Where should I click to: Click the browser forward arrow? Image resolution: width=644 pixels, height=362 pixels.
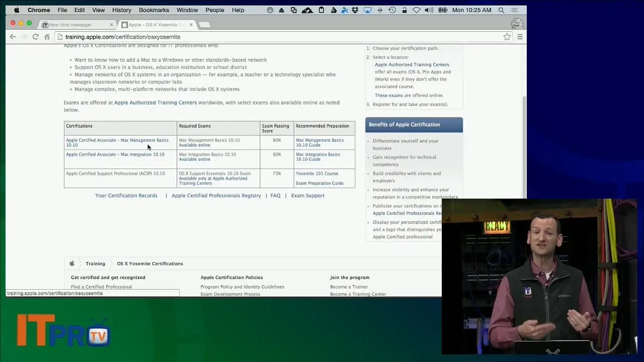coord(24,37)
